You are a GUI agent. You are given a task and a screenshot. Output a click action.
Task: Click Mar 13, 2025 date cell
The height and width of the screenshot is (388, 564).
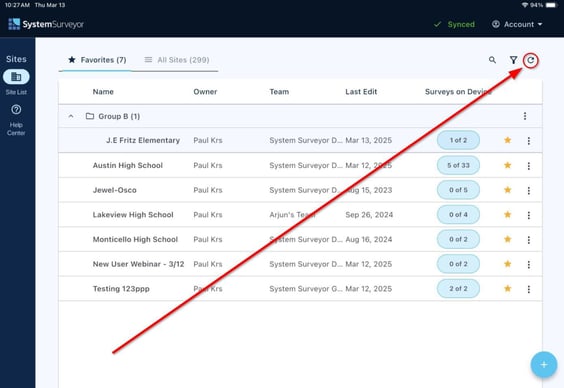coord(369,140)
